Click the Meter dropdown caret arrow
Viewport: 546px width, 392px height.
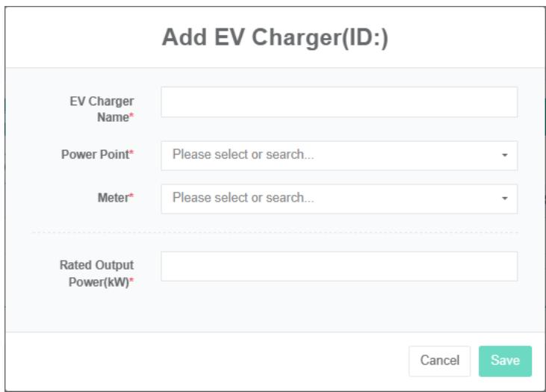[x=504, y=199]
